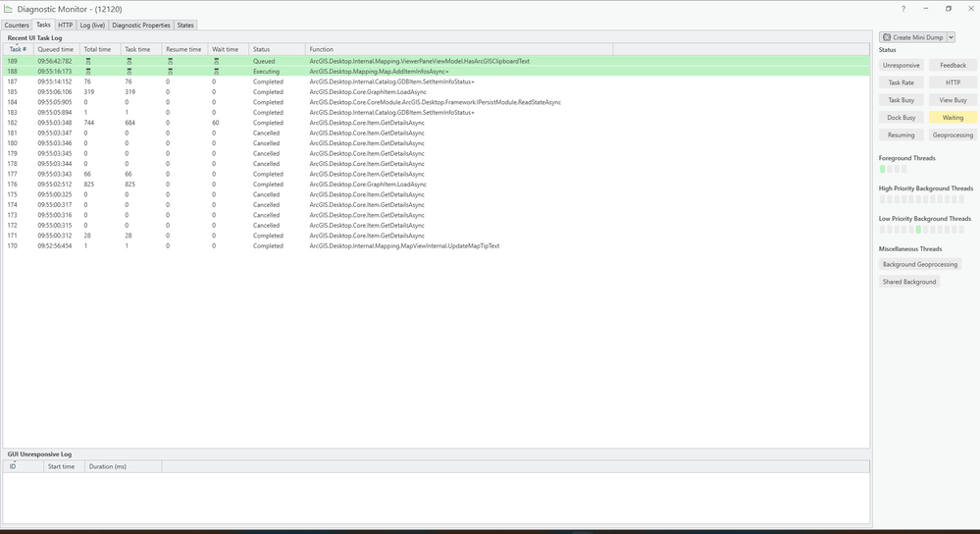Sort by Queued time column header

point(56,49)
